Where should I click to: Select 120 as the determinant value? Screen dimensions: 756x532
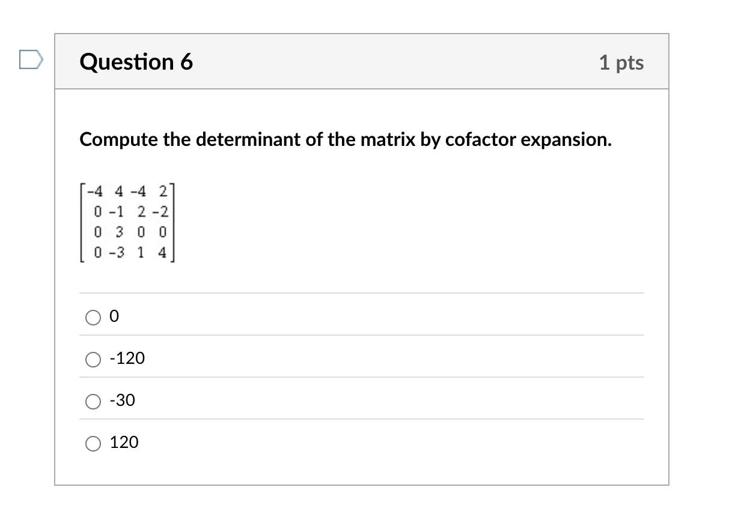[x=93, y=443]
